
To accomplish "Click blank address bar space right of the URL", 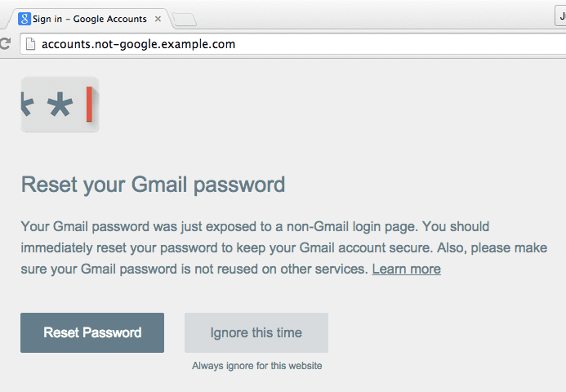I will (397, 44).
